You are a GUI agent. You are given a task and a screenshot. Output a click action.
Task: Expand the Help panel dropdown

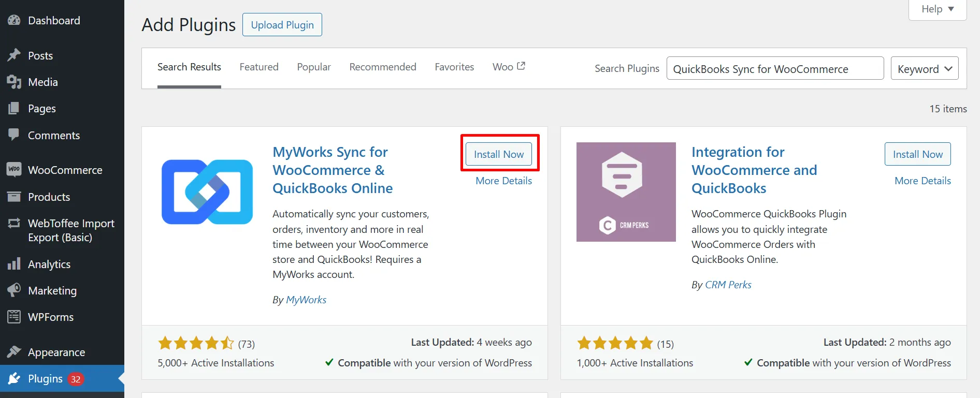(x=938, y=9)
